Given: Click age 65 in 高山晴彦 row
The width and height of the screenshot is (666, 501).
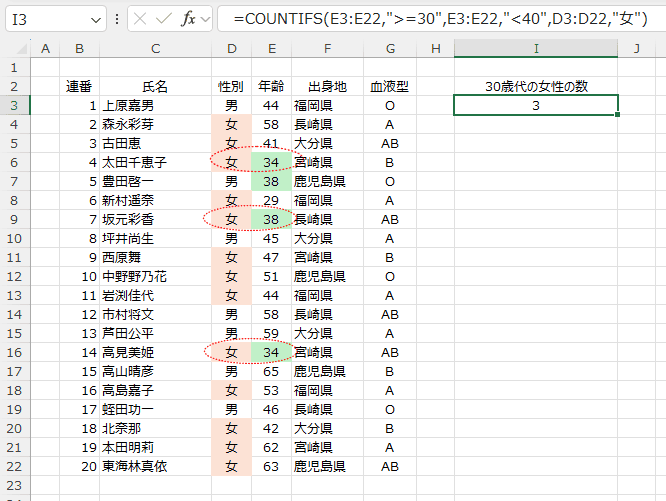Looking at the screenshot, I should pos(271,372).
